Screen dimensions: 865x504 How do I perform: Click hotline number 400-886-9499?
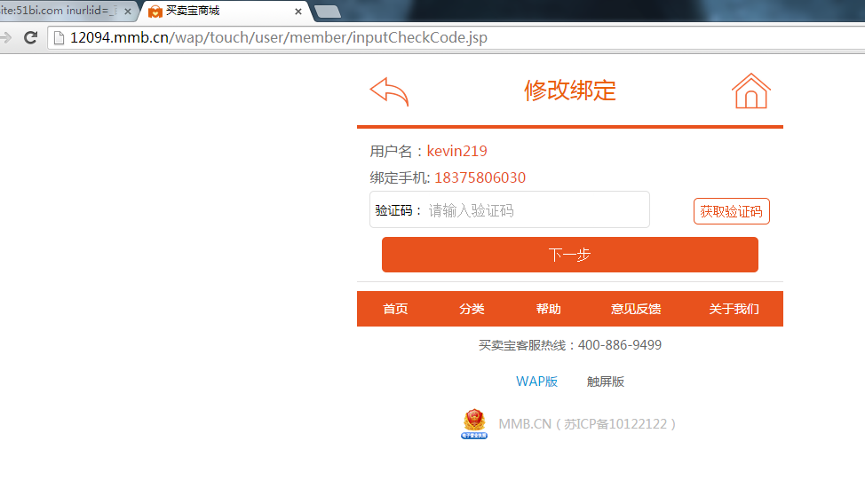click(x=620, y=345)
